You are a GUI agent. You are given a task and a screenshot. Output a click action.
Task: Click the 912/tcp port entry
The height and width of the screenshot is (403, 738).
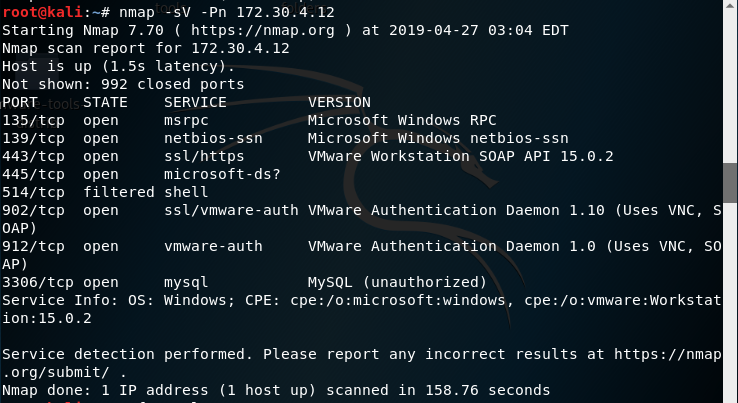point(33,246)
